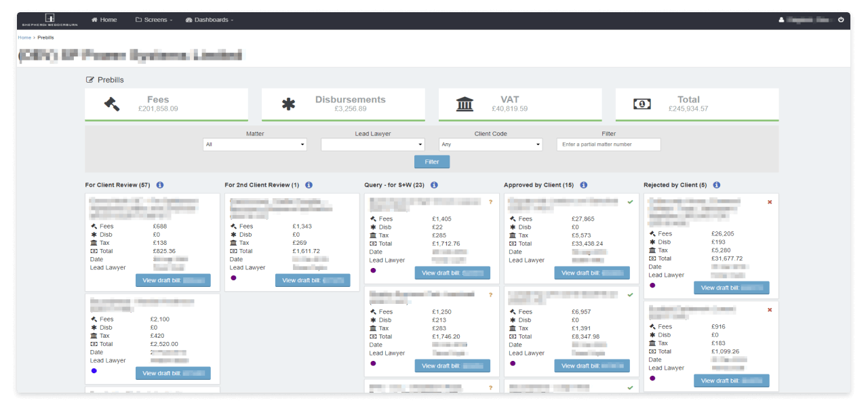Open the Dashboards menu
Image resolution: width=868 pixels, height=407 pixels.
[x=209, y=20]
